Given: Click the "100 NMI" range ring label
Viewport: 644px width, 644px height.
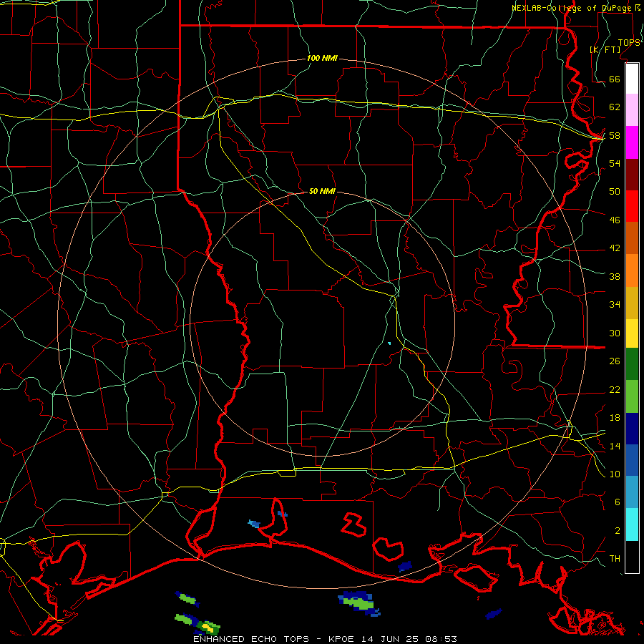Looking at the screenshot, I should point(322,59).
